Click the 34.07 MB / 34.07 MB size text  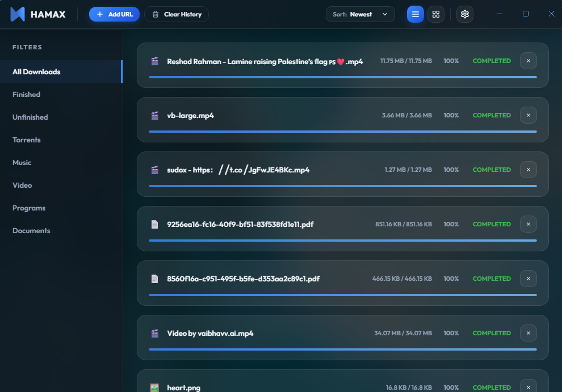pyautogui.click(x=403, y=333)
